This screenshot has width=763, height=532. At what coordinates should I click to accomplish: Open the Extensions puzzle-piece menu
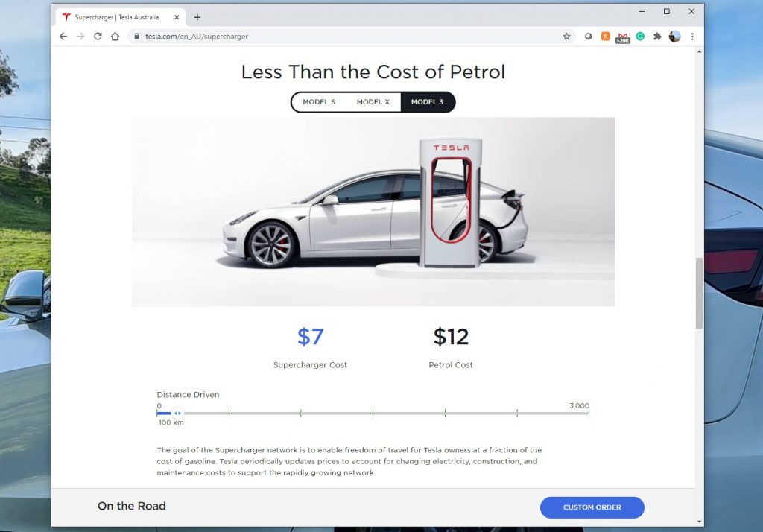(x=657, y=37)
